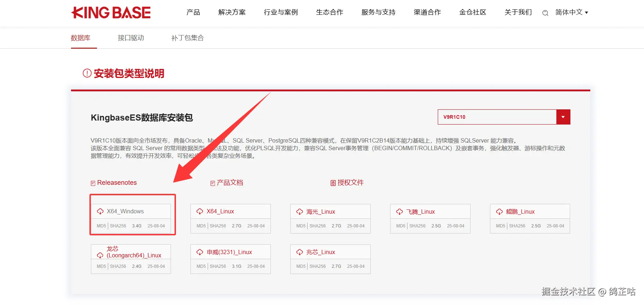Click download cloud icon for 鲲鹏_Linux

[x=499, y=212]
